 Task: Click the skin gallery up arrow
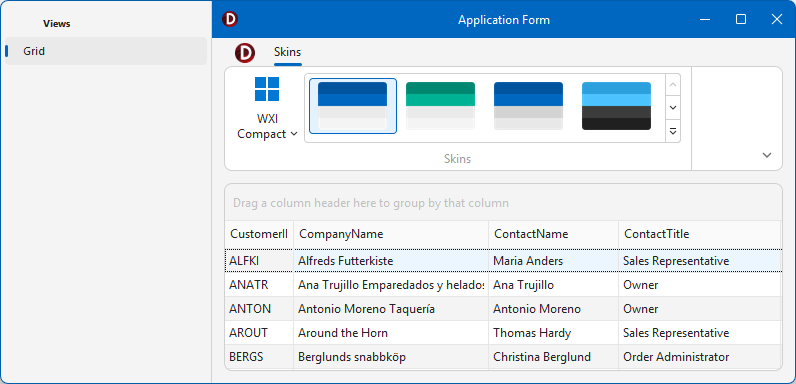click(673, 85)
